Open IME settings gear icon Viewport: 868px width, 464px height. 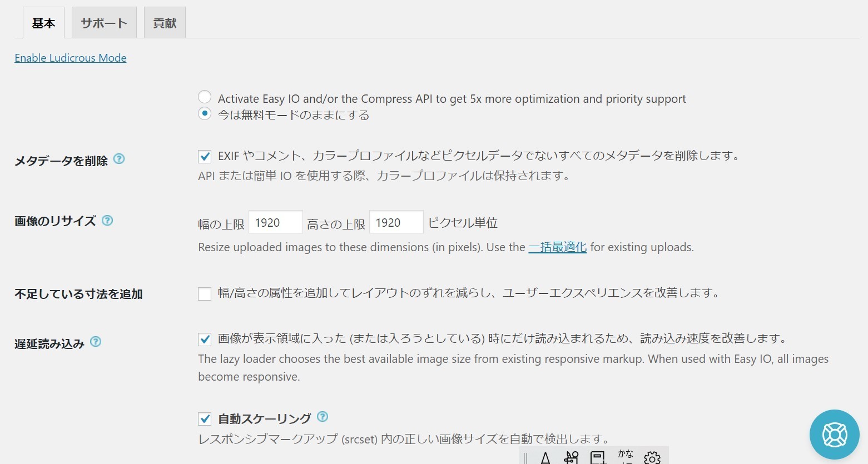[x=652, y=457]
